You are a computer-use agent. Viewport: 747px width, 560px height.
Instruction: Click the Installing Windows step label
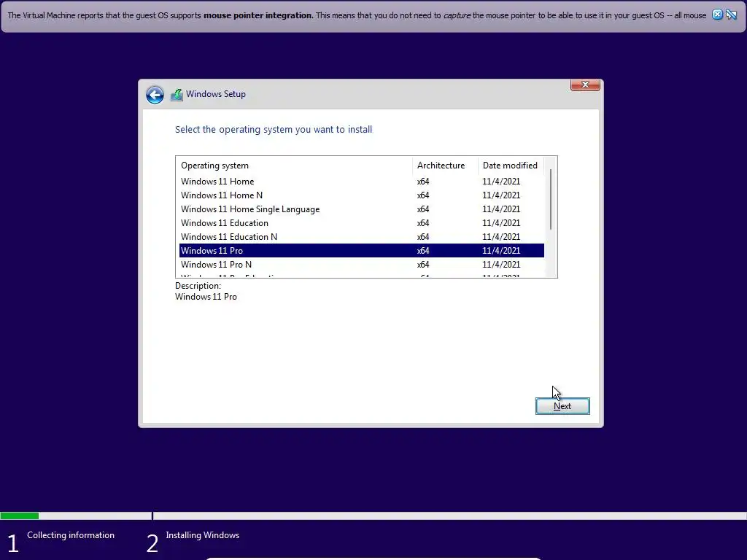tap(203, 535)
